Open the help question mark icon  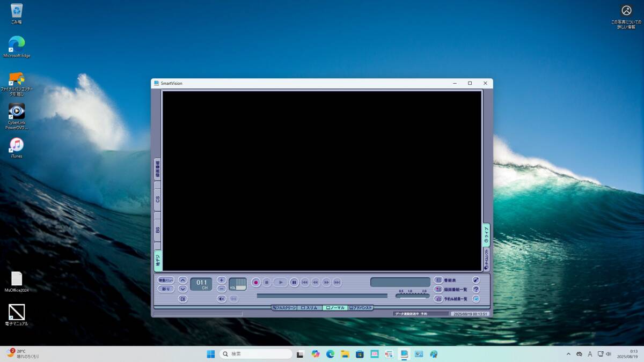click(475, 290)
